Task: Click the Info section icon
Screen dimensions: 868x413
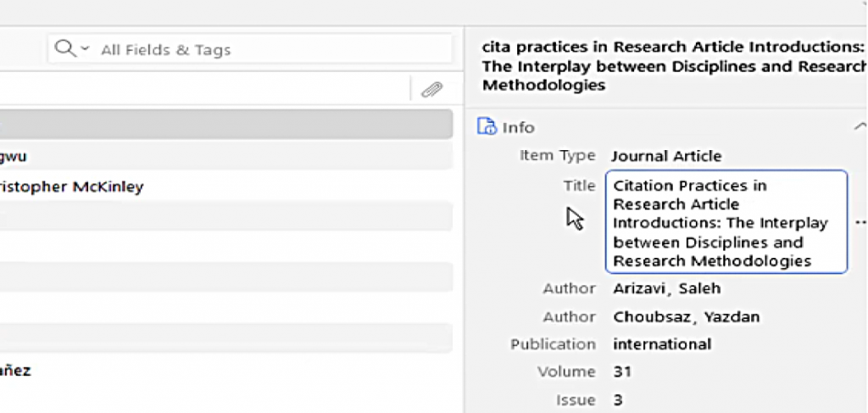Action: tap(487, 127)
